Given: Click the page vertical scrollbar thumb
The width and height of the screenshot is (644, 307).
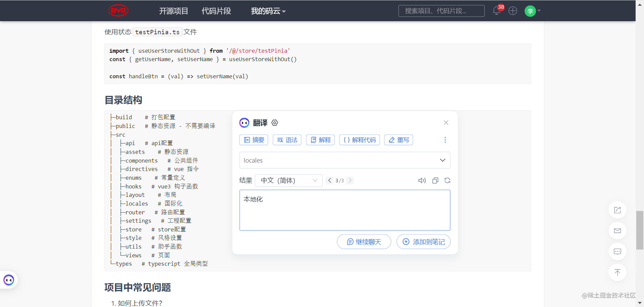Looking at the screenshot, I should coord(640,230).
